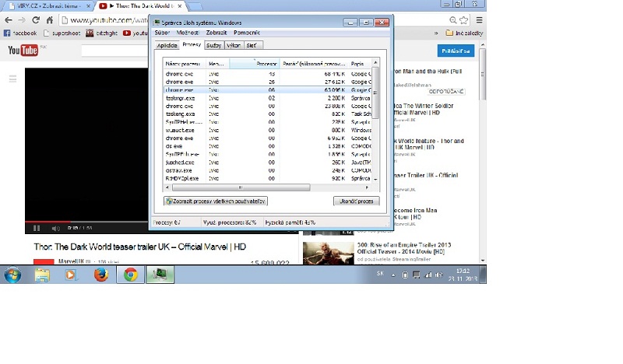This screenshot has height=364, width=623.
Task: Pause the Thor trailer video
Action: click(37, 228)
